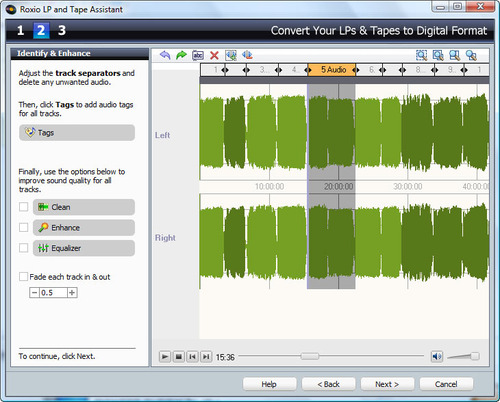Click the red X delete icon
500x402 pixels.
[214, 55]
